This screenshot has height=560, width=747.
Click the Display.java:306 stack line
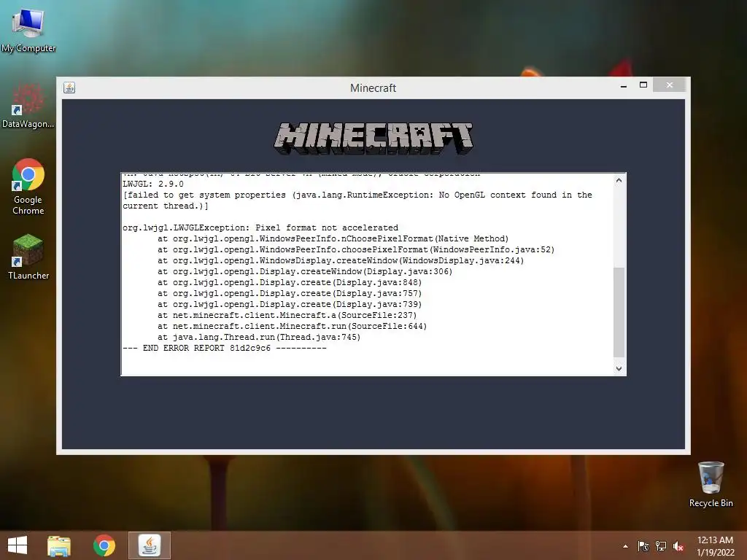tap(305, 271)
